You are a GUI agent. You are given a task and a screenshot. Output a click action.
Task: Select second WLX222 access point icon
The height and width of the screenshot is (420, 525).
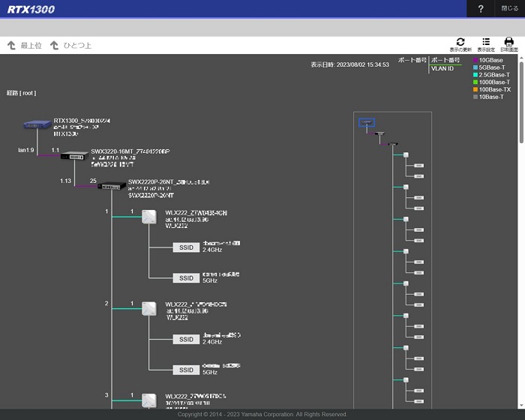149,308
